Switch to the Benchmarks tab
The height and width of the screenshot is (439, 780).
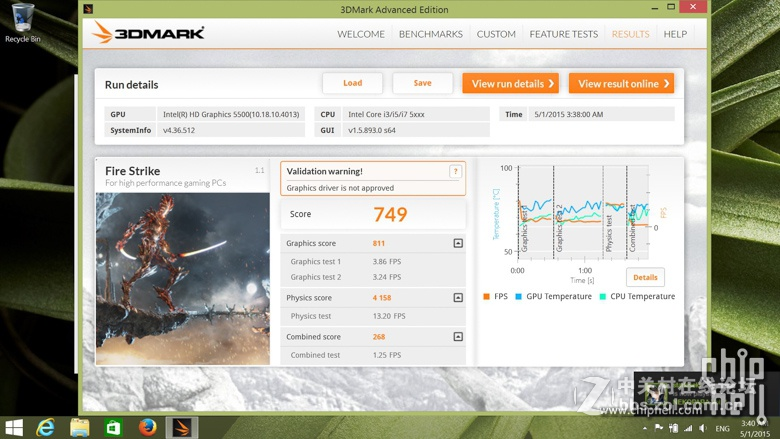430,34
